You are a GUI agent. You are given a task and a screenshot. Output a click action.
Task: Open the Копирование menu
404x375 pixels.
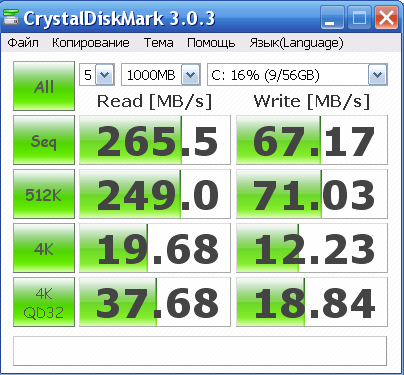(91, 43)
